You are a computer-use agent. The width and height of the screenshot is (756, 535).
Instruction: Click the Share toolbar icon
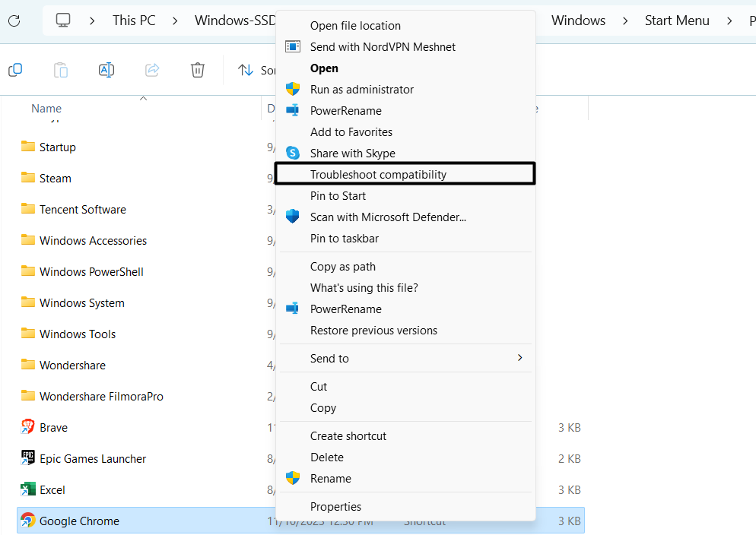[152, 70]
